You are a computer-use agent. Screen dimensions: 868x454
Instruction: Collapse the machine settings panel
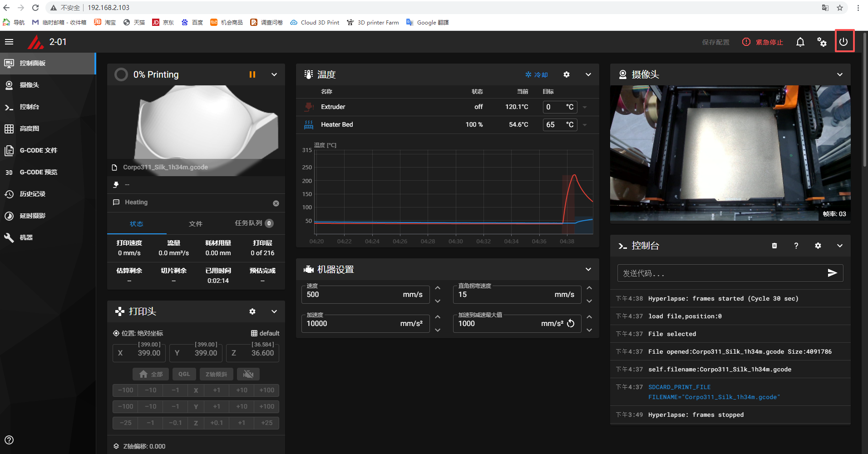[x=588, y=269]
